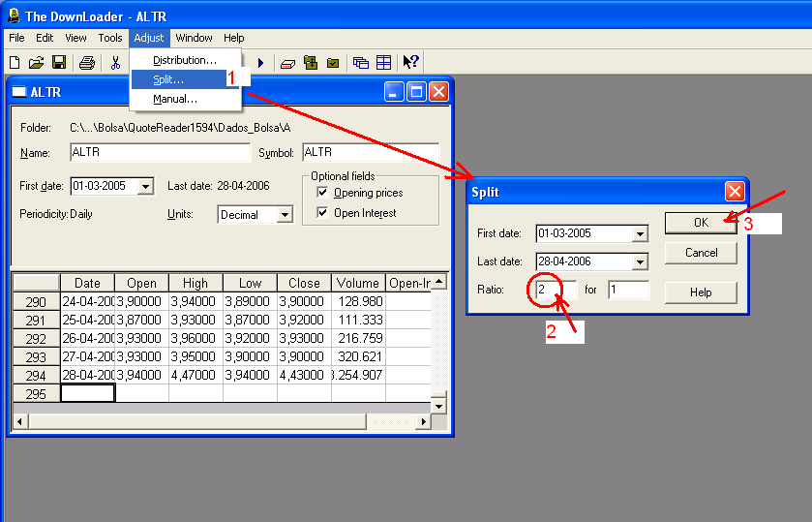Image resolution: width=812 pixels, height=522 pixels.
Task: Click the cascade windows toolbar icon
Action: [360, 63]
